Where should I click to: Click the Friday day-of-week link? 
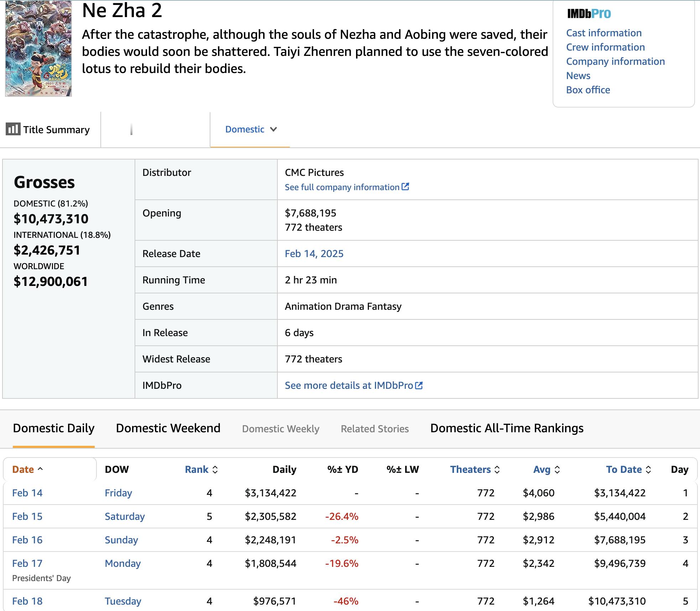coord(118,493)
